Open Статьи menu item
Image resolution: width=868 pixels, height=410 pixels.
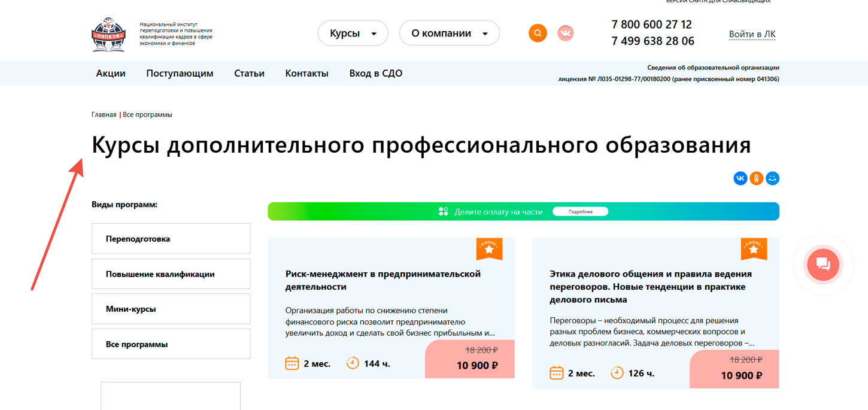pyautogui.click(x=249, y=74)
